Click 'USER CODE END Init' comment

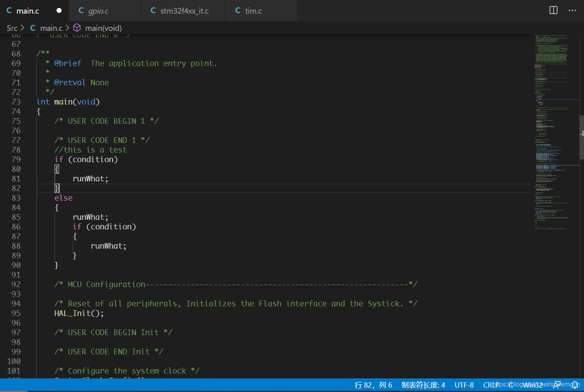click(109, 352)
